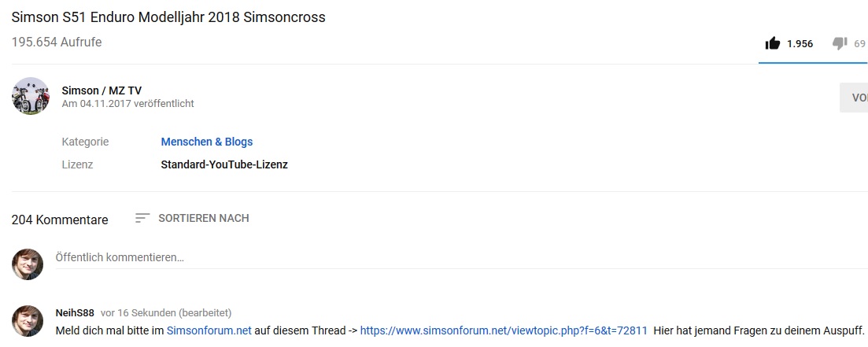Click your avatar beside the comment box

[28, 264]
